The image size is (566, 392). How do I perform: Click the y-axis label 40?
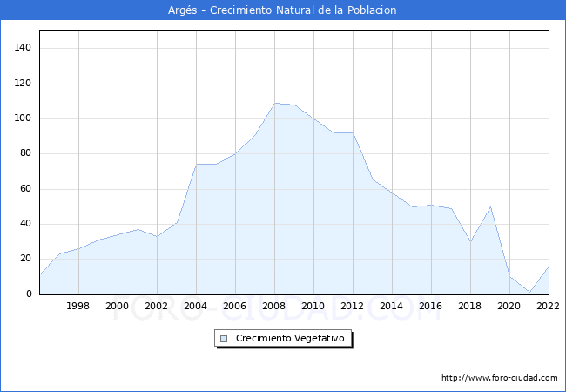pos(25,223)
